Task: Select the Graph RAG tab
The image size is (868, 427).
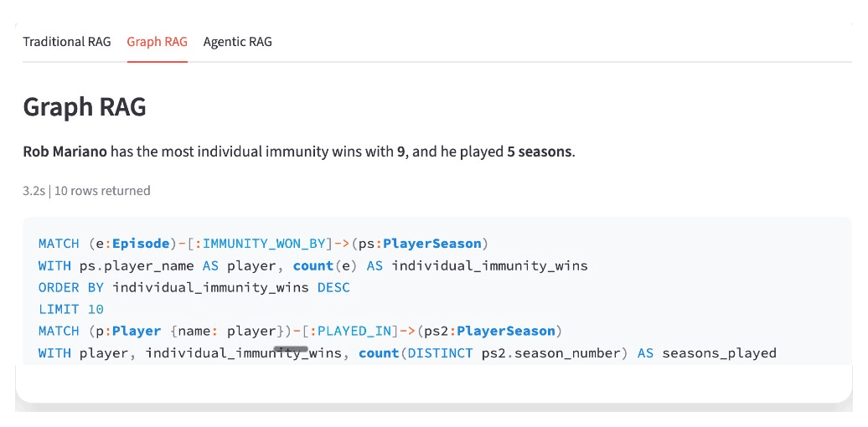Action: 158,42
